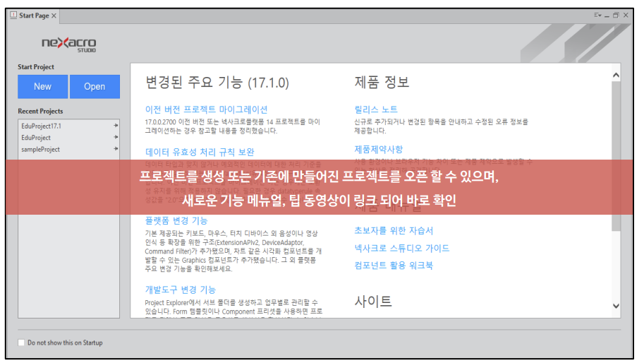Click the vertical scrollbar thumb
Screen dimensions: 644x363
point(616,156)
